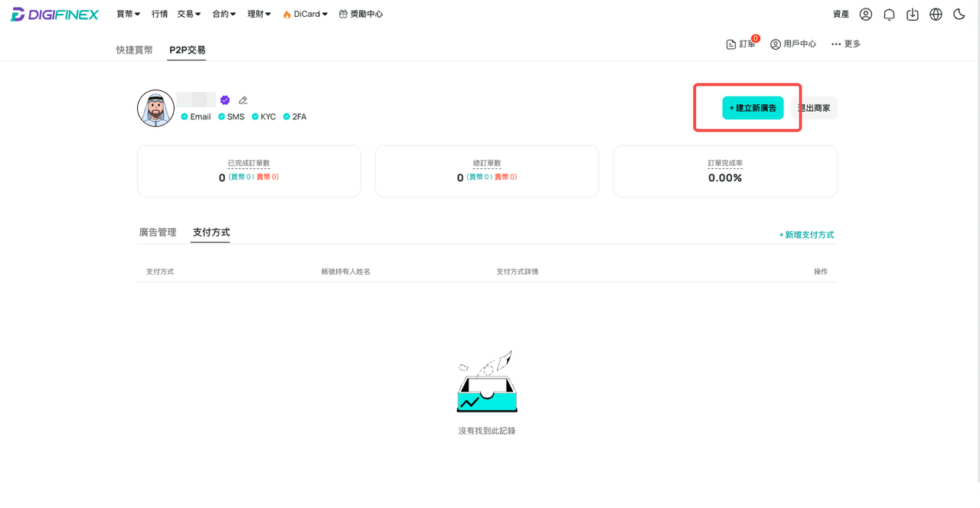
Task: Switch to the 廣告管理 tab
Action: coord(158,232)
